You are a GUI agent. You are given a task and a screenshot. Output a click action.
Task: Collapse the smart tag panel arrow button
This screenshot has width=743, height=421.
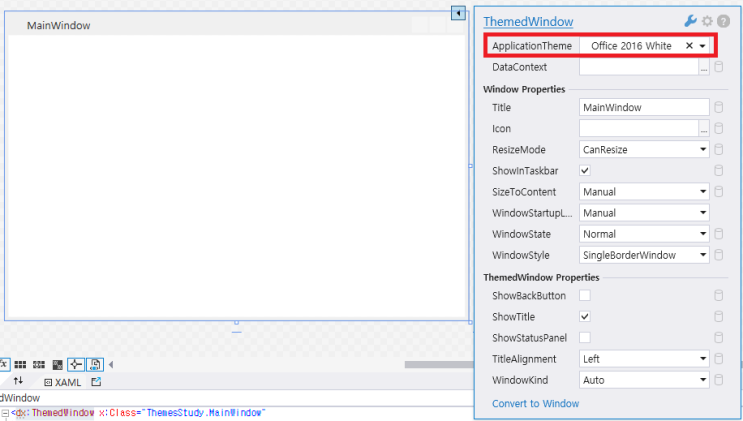click(458, 13)
